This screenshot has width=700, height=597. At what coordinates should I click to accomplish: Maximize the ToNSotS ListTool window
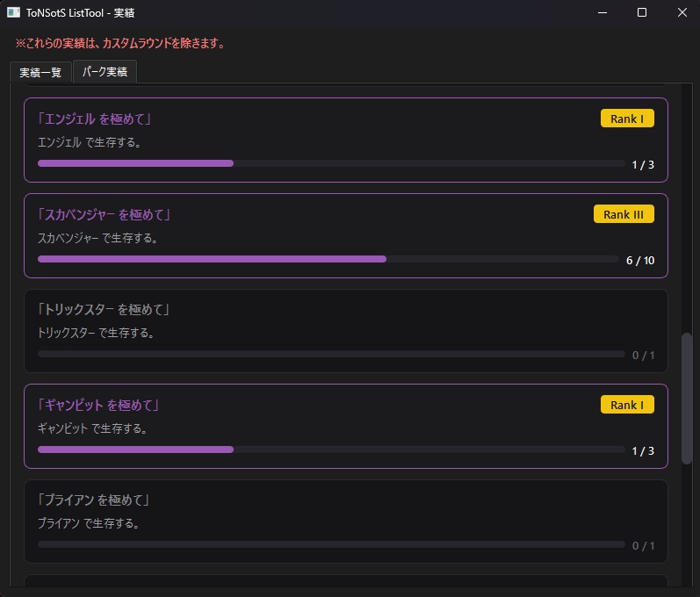tap(641, 12)
